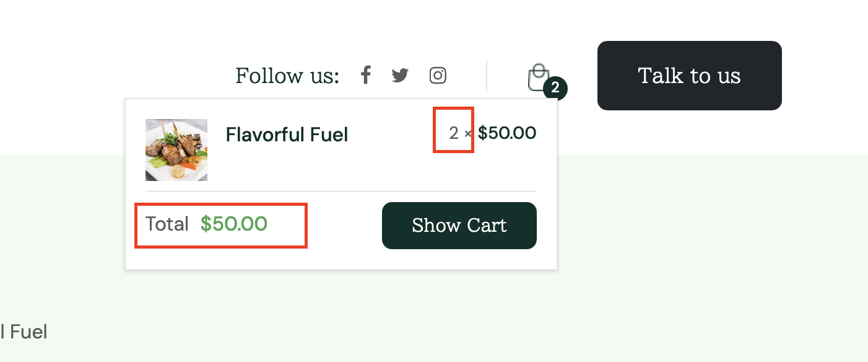The width and height of the screenshot is (868, 362).
Task: Select the green $50.00 total amount
Action: (234, 224)
